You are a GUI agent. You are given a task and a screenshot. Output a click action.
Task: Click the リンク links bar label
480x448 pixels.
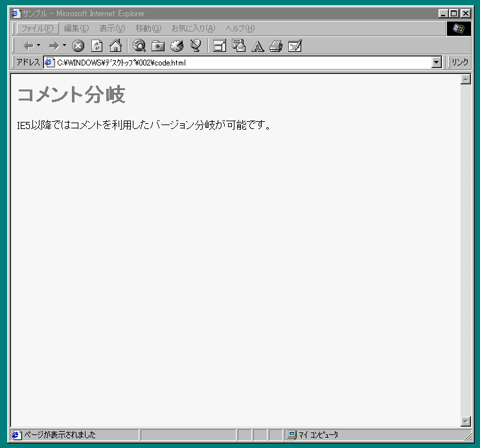click(460, 62)
